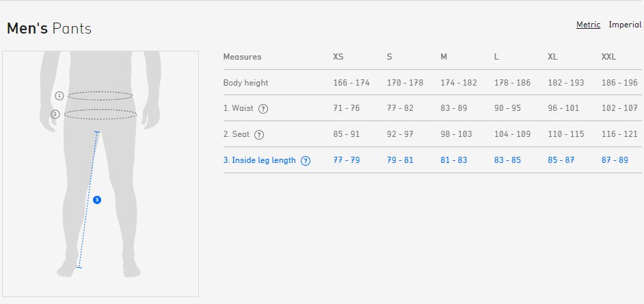The image size is (644, 304).
Task: Select the Metric units option
Action: pos(588,25)
